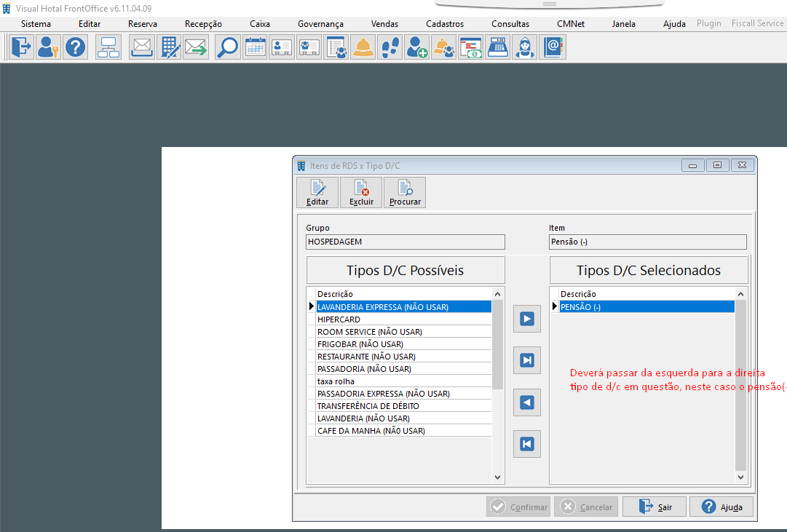Open the Ajuda menu in menu bar

coord(674,24)
